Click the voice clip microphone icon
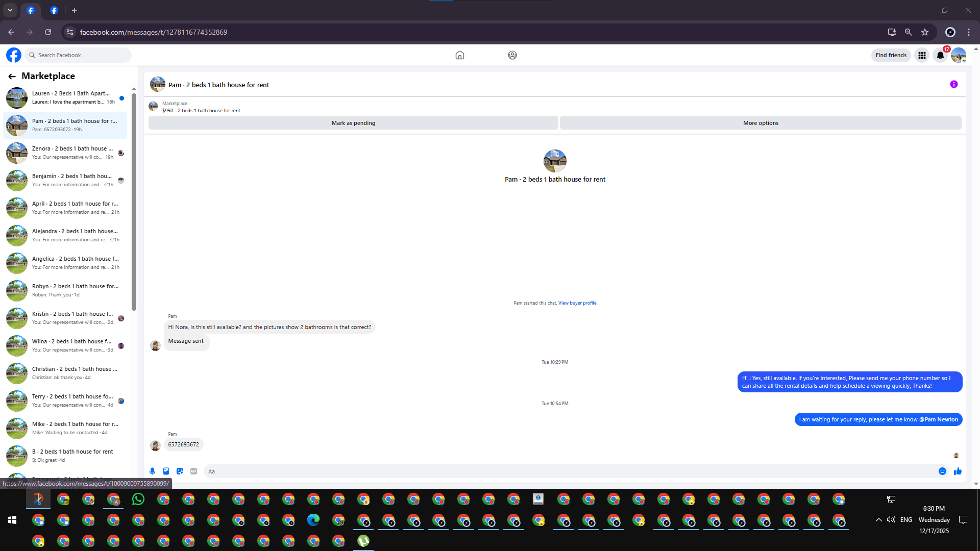Viewport: 980px width, 551px height. tap(152, 471)
